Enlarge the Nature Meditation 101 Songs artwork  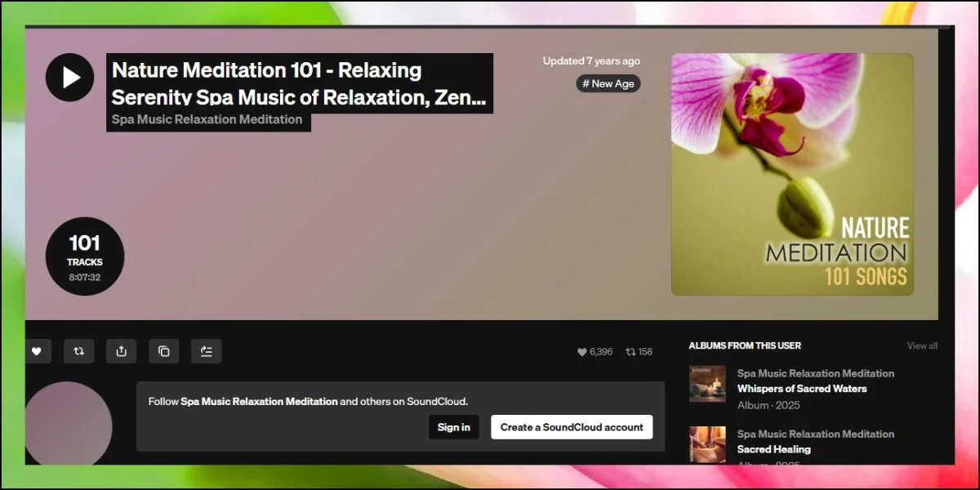792,174
